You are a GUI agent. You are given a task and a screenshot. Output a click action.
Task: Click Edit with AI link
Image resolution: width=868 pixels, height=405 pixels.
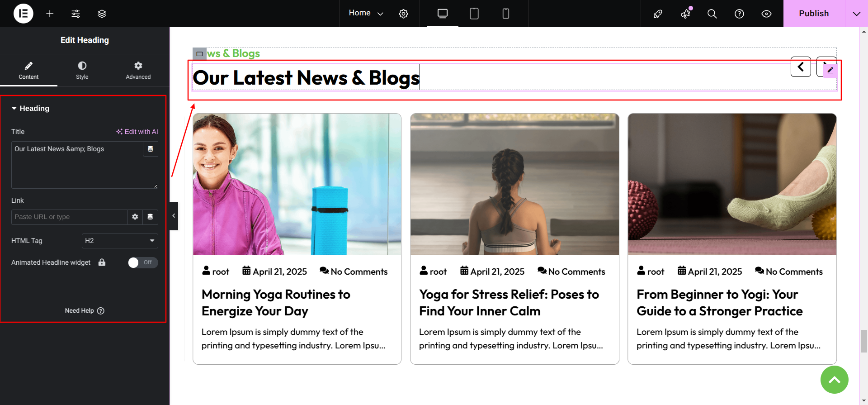click(137, 132)
